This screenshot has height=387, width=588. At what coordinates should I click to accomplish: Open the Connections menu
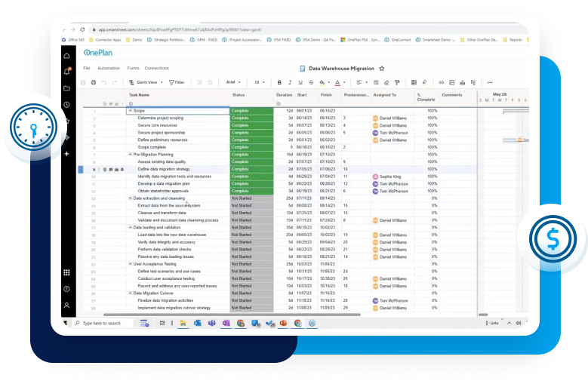click(157, 68)
